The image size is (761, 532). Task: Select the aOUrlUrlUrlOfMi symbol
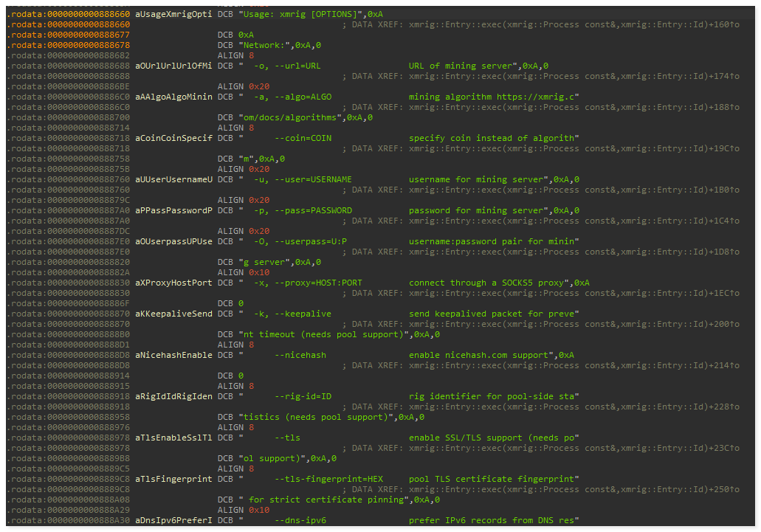(x=173, y=66)
